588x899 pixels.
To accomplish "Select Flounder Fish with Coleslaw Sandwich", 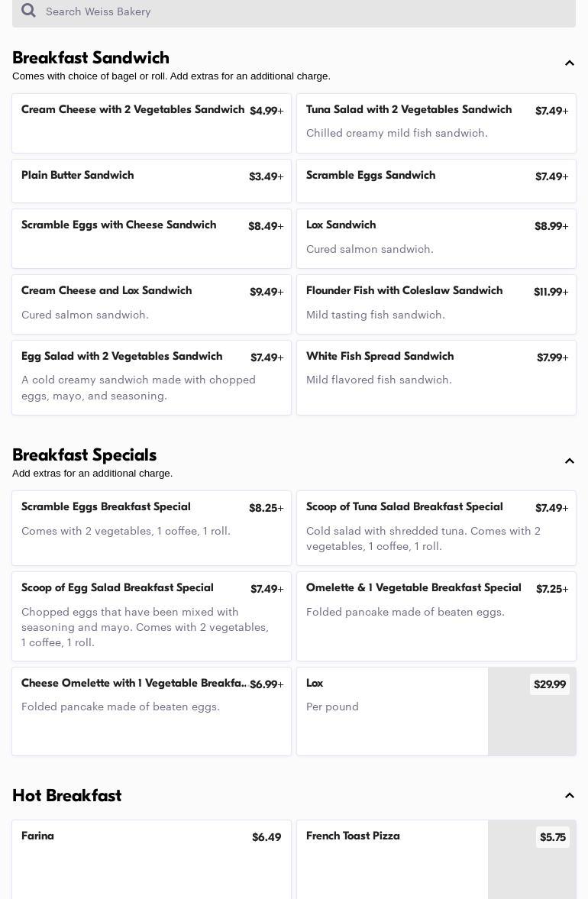I will pyautogui.click(x=436, y=305).
